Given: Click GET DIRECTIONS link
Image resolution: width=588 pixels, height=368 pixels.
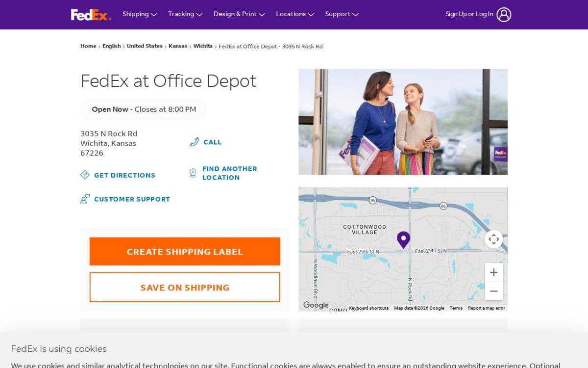Looking at the screenshot, I should coord(124,175).
